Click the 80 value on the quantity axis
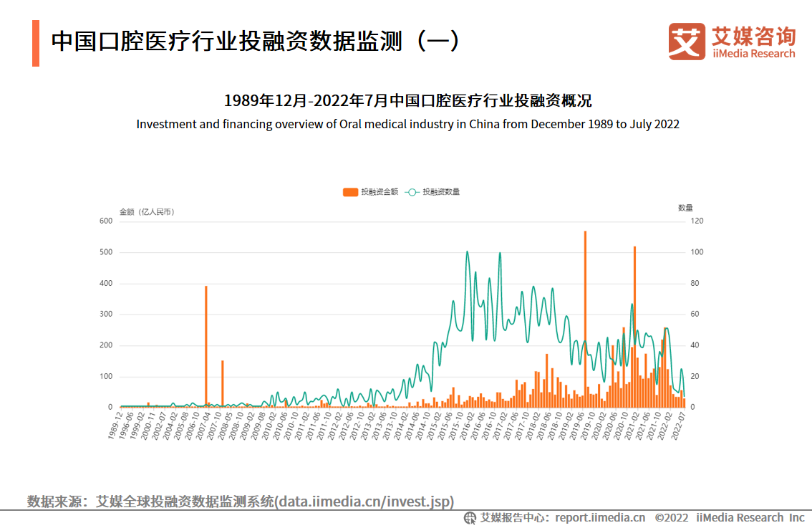 (x=695, y=283)
